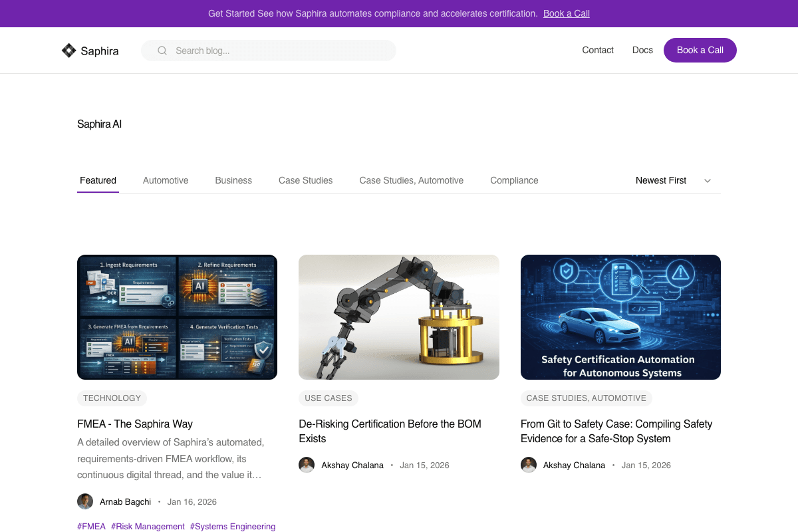This screenshot has width=798, height=532.
Task: Select the Case Studies tab
Action: click(305, 180)
